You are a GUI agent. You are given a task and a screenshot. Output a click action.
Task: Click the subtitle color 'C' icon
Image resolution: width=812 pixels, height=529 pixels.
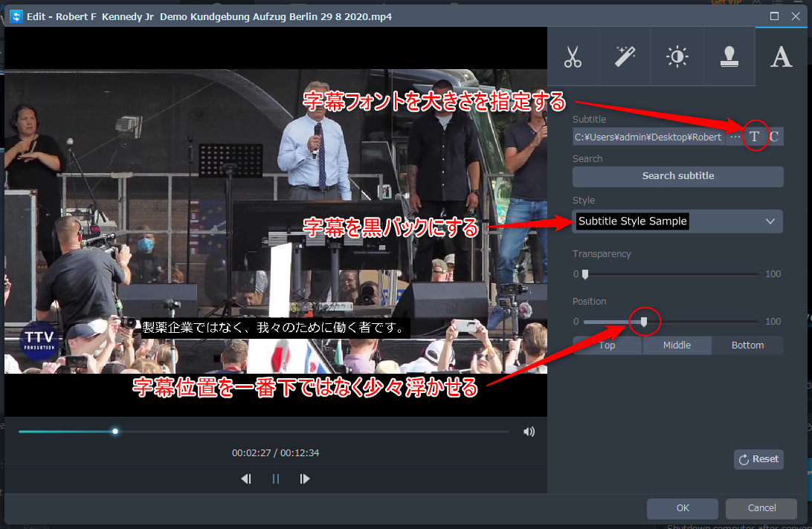(x=774, y=137)
